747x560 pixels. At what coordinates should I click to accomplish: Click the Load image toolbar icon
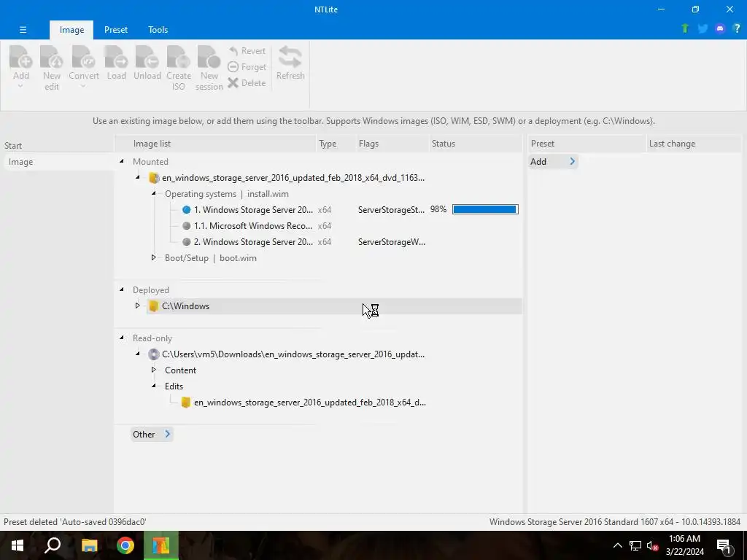click(116, 57)
